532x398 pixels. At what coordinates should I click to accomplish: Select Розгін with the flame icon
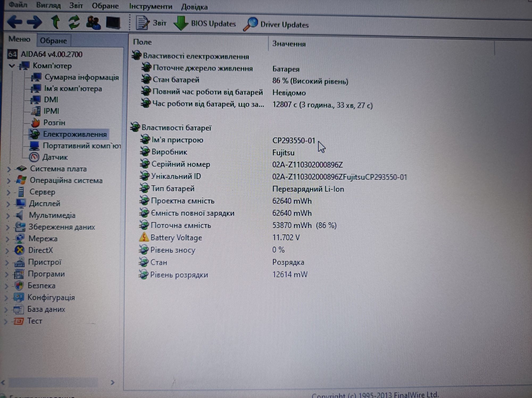(x=54, y=123)
